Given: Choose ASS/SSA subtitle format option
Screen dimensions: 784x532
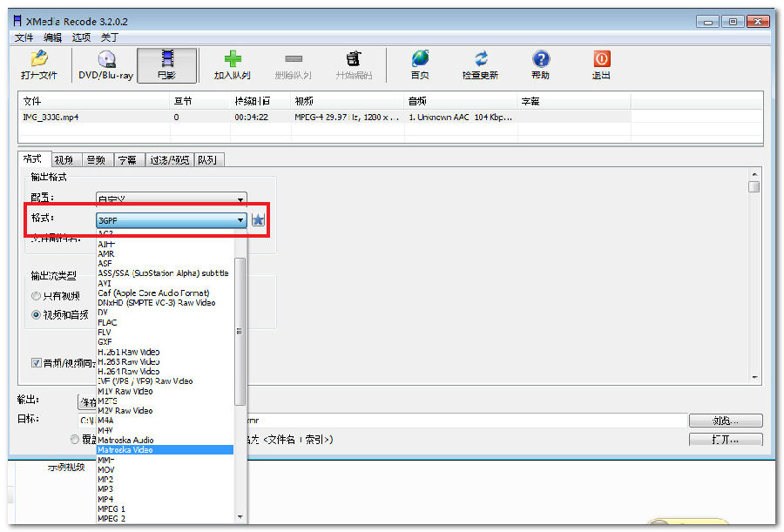Looking at the screenshot, I should pyautogui.click(x=163, y=273).
